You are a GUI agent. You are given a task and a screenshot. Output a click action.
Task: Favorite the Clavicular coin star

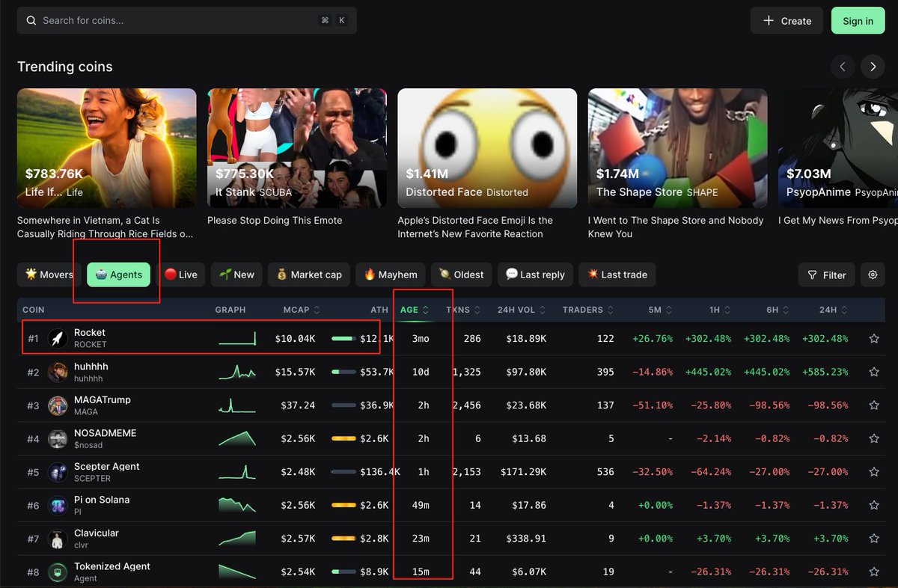[x=874, y=539]
